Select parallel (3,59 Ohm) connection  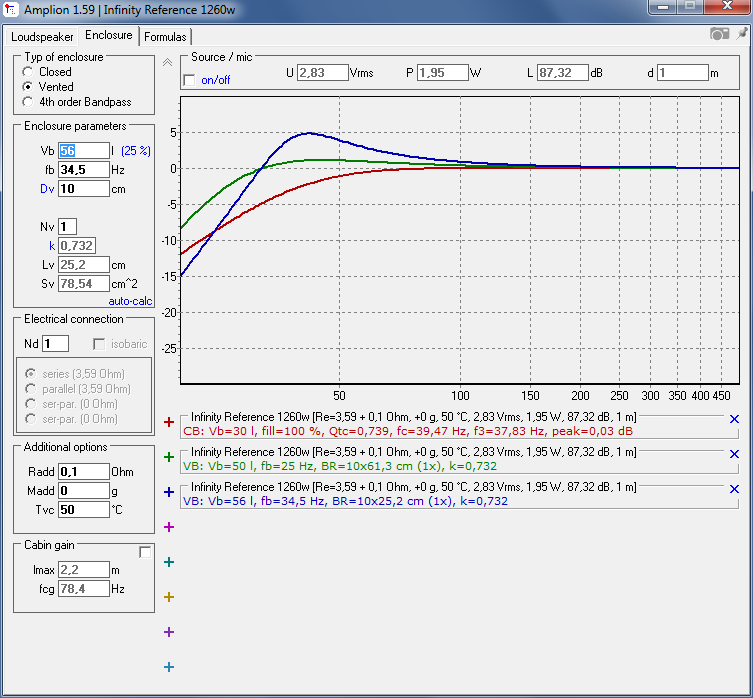coord(78,389)
